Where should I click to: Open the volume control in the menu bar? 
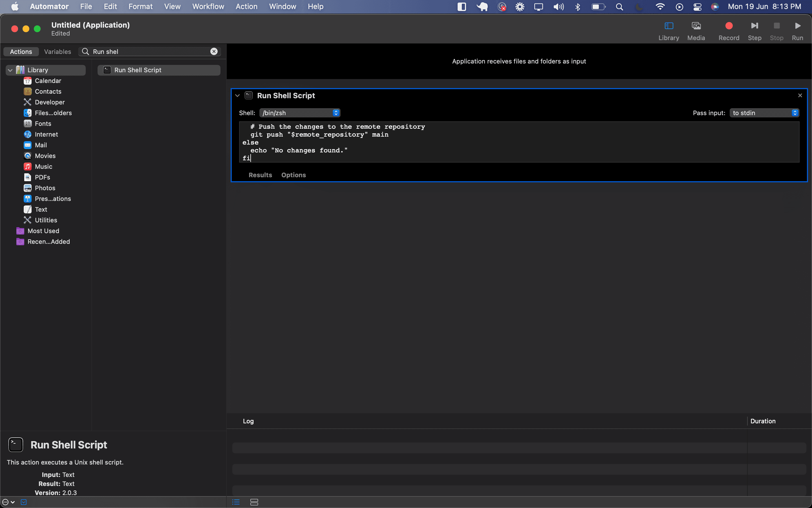click(x=558, y=7)
